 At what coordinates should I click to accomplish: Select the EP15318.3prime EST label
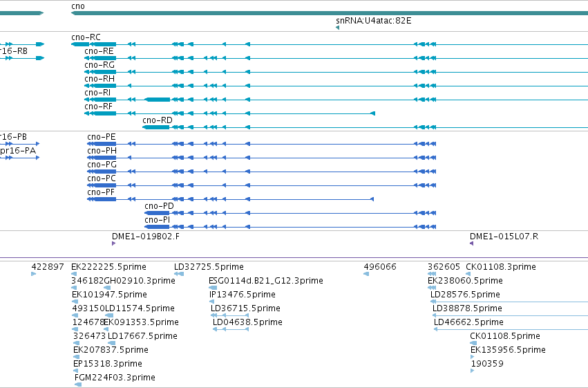108,364
